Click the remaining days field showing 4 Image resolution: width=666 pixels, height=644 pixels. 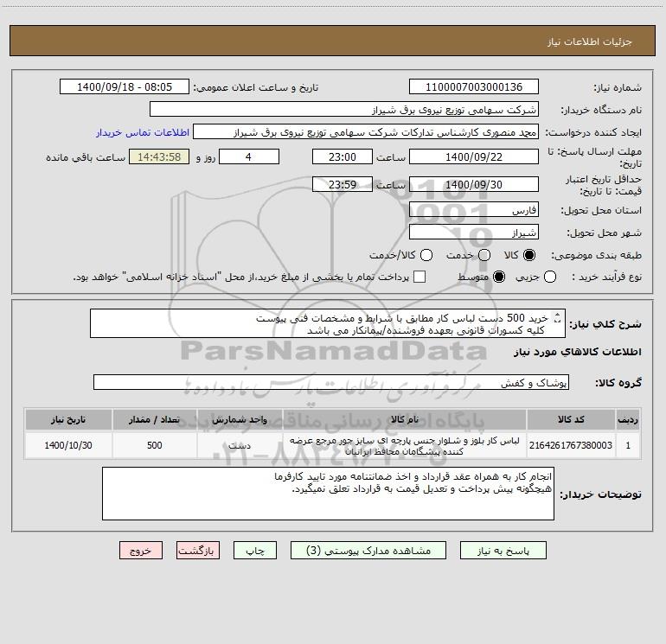[249, 156]
